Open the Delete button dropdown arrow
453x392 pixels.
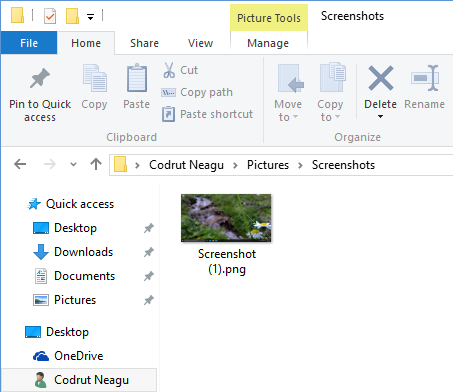[x=380, y=117]
